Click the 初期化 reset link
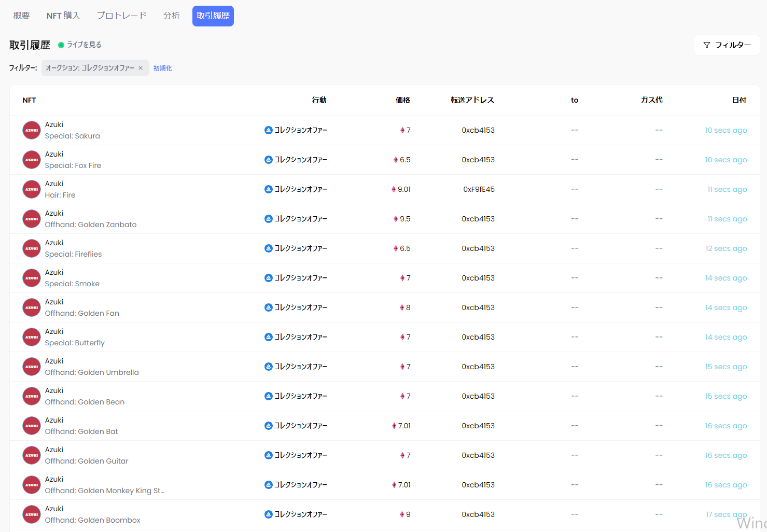This screenshot has width=767, height=532. pos(162,68)
